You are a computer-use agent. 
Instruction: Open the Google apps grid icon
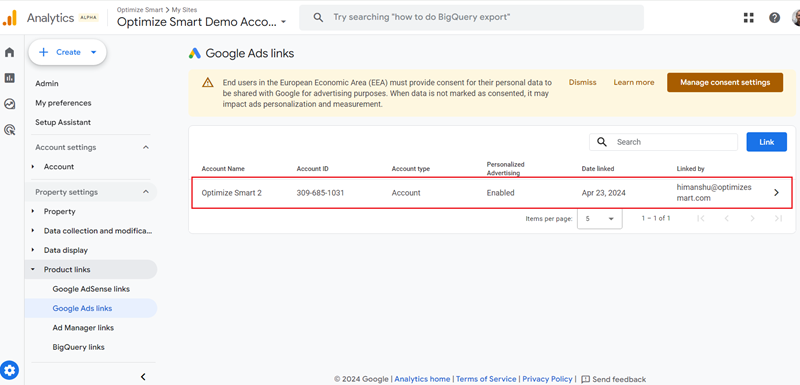click(748, 18)
